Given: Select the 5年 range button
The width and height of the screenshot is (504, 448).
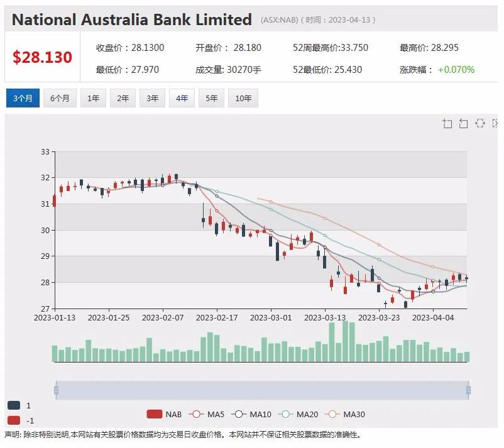Looking at the screenshot, I should click(x=212, y=98).
